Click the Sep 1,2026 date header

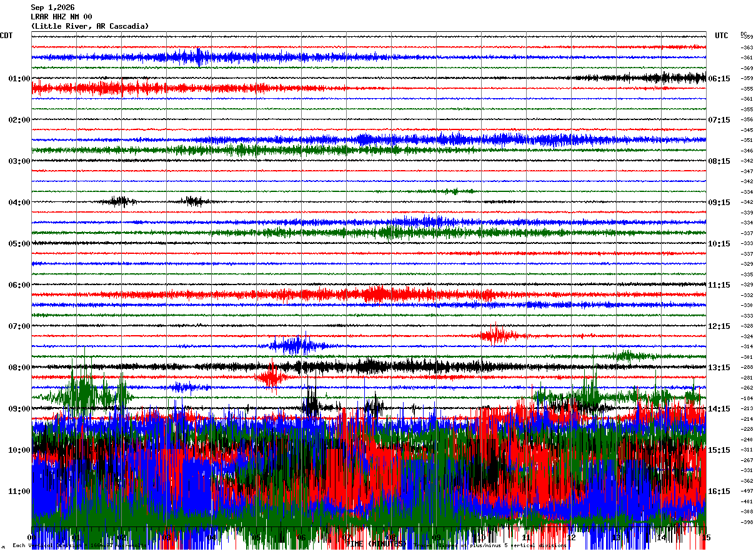(x=52, y=8)
